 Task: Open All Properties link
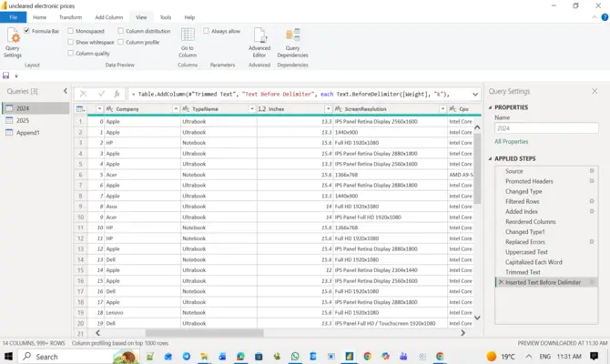click(511, 142)
